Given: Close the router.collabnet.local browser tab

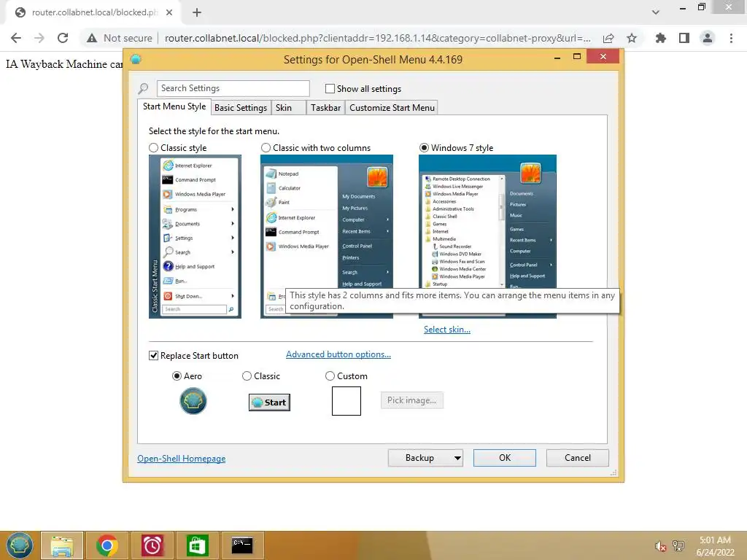Looking at the screenshot, I should pos(169,12).
